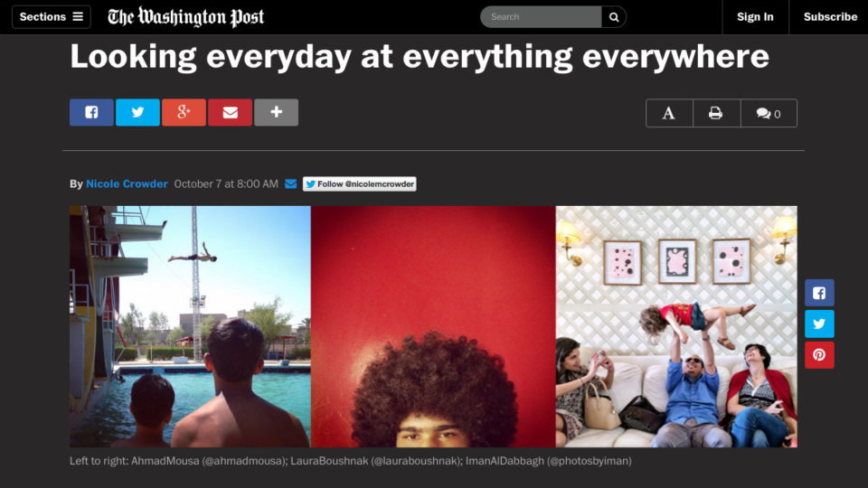Click the search magnifier icon

tap(614, 17)
